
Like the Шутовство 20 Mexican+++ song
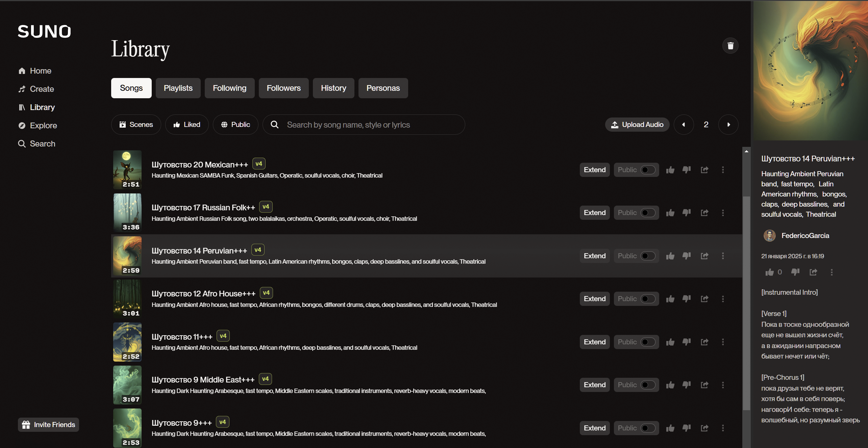(670, 170)
